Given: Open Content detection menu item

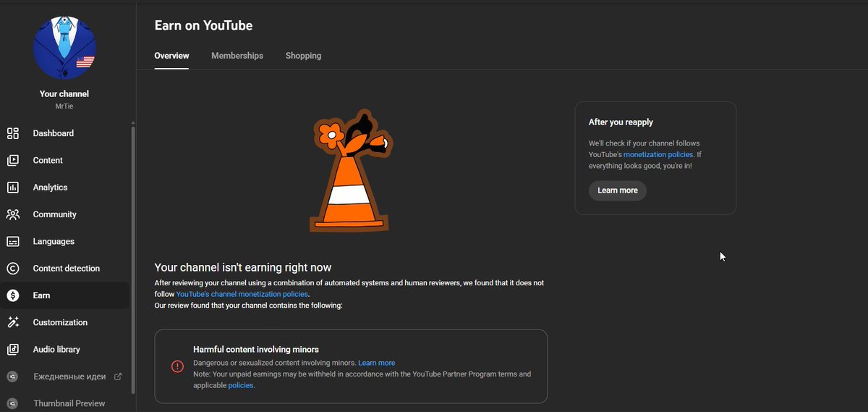Looking at the screenshot, I should coord(65,269).
